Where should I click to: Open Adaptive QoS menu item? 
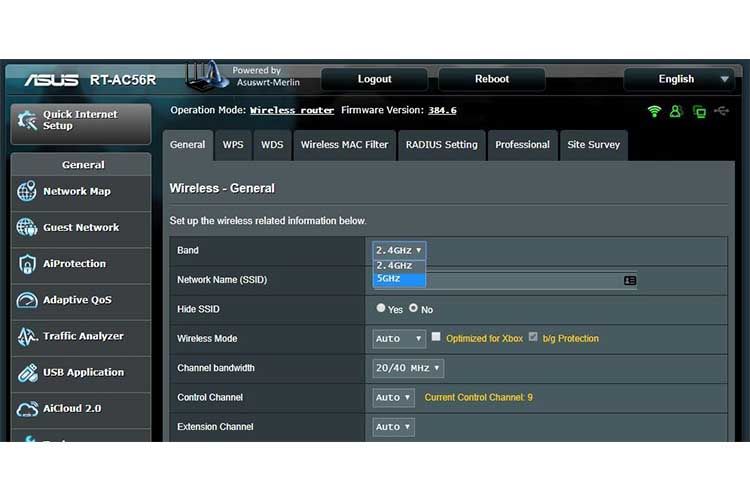tap(81, 300)
